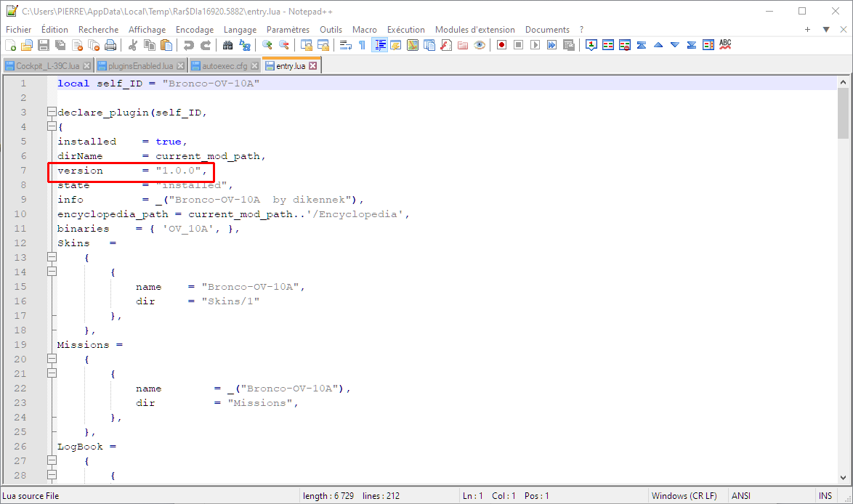The width and height of the screenshot is (853, 504).
Task: Open the Fichier menu
Action: click(18, 29)
